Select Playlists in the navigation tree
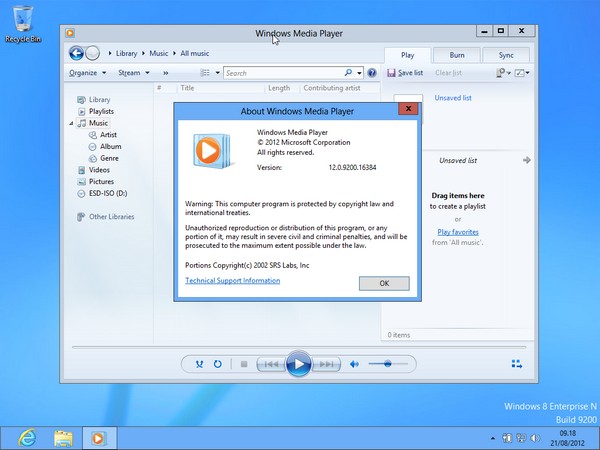 click(x=101, y=111)
